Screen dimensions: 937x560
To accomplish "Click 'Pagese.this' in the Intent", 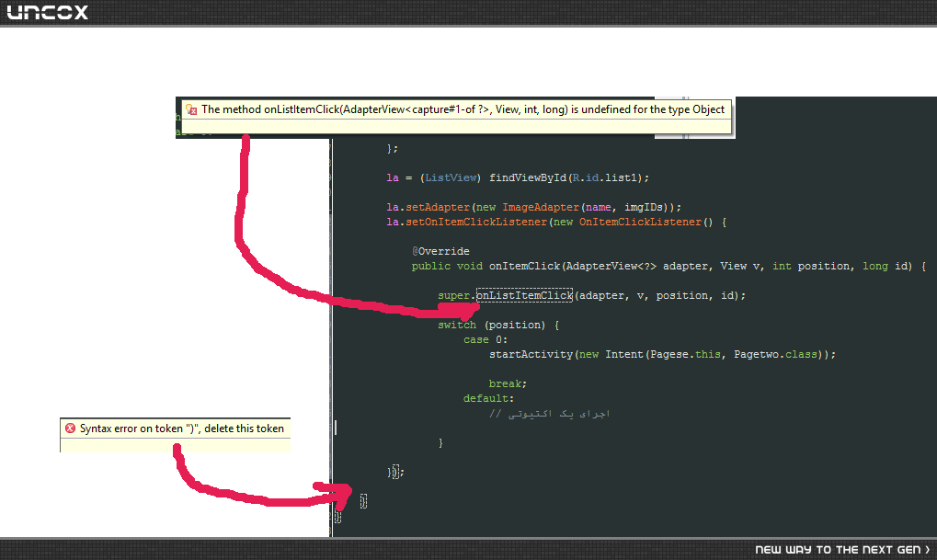I will (x=685, y=354).
